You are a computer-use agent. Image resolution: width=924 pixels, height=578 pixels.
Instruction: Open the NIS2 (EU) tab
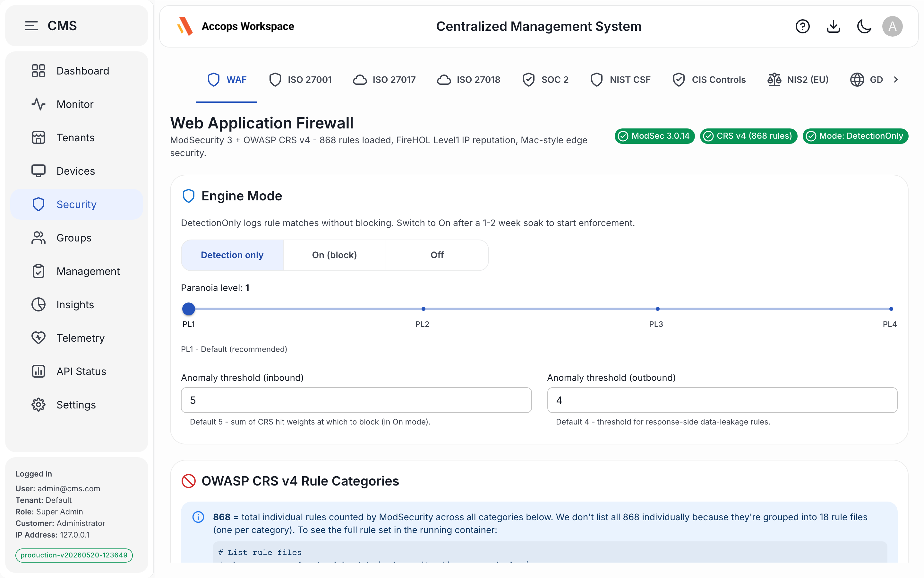[798, 80]
